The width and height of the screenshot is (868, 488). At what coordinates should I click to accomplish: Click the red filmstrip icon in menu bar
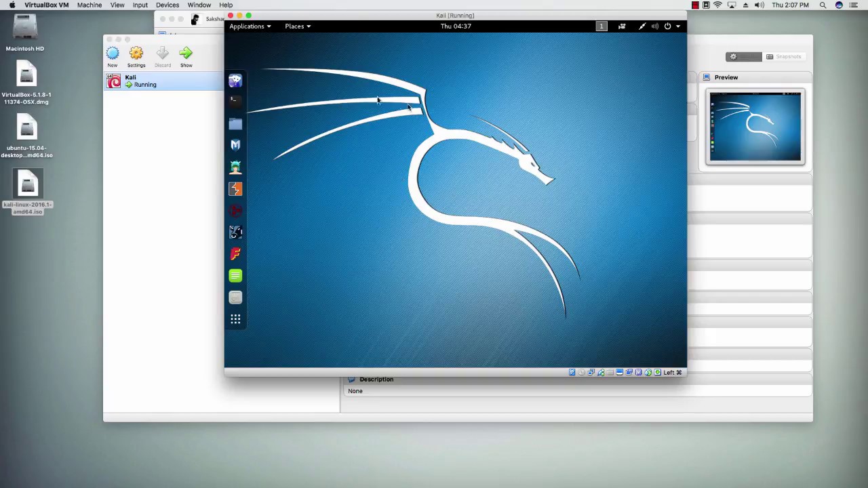click(695, 5)
